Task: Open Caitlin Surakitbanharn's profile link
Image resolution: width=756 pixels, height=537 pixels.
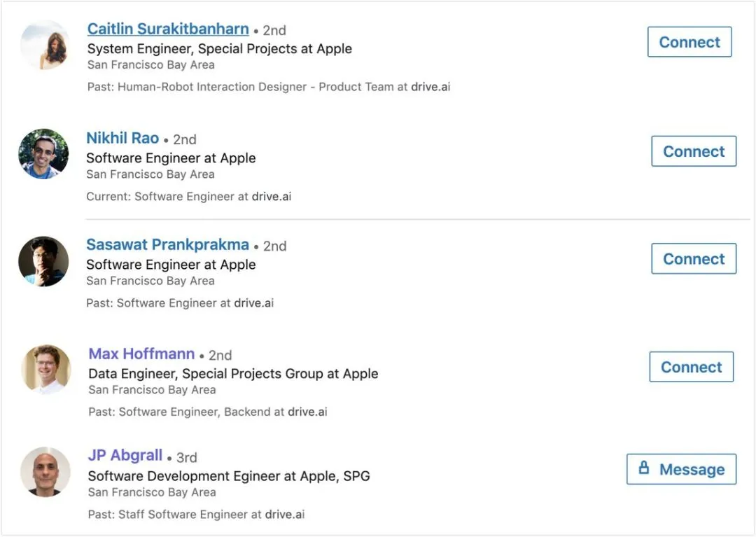Action: 168,29
